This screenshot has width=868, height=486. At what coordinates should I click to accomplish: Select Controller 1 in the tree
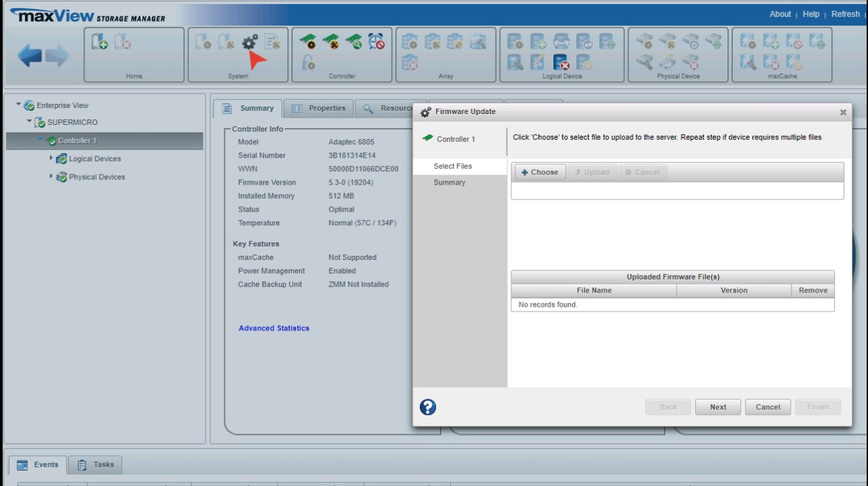pos(77,141)
